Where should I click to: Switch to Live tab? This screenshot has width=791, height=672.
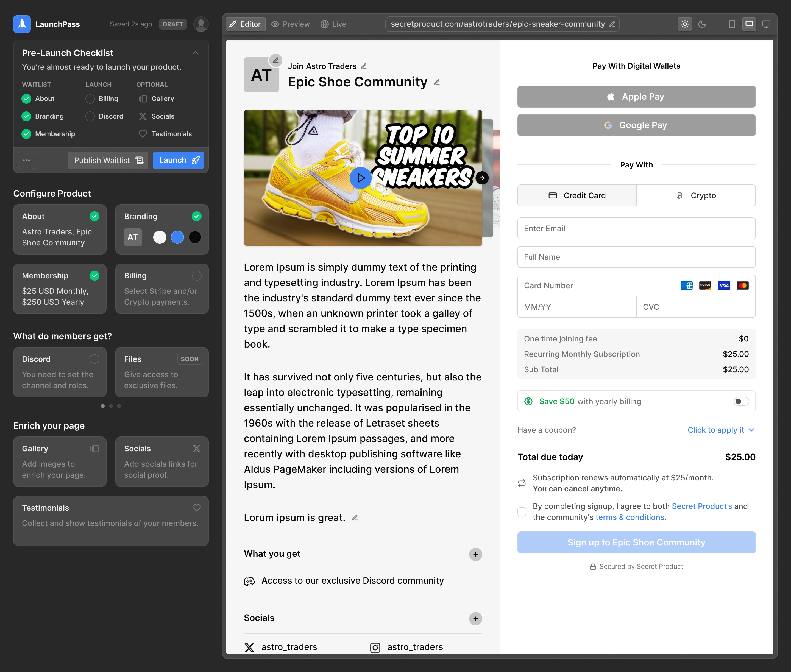[333, 24]
